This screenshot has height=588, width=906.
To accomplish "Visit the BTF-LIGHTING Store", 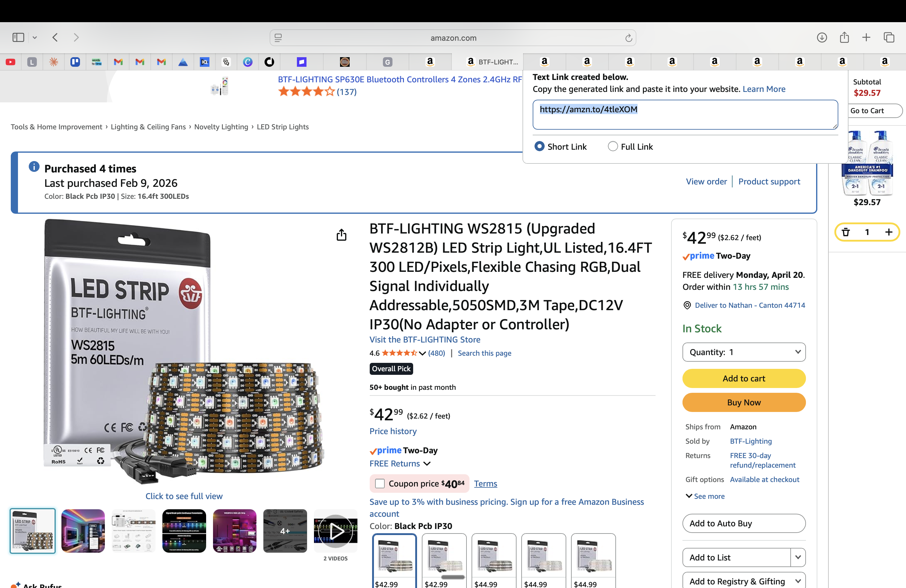I will tap(425, 339).
